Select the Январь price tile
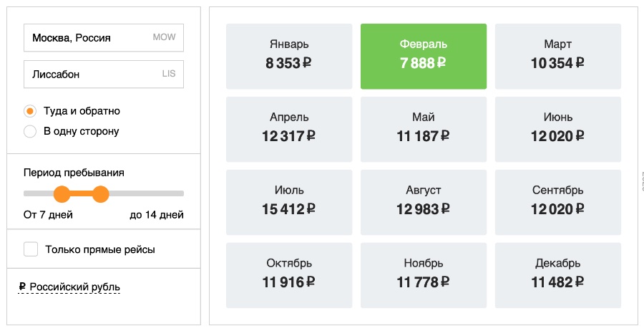The width and height of the screenshot is (644, 331). 288,56
